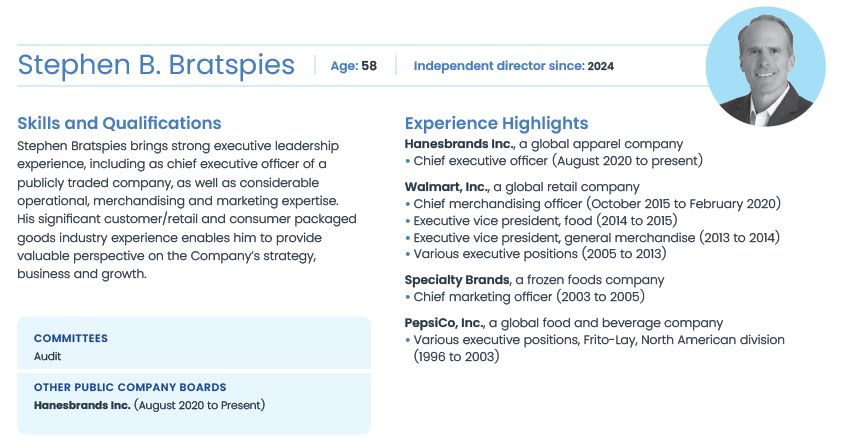Screen dimensions: 844x444
Task: Open the Skills and Qualifications heading
Action: point(119,124)
